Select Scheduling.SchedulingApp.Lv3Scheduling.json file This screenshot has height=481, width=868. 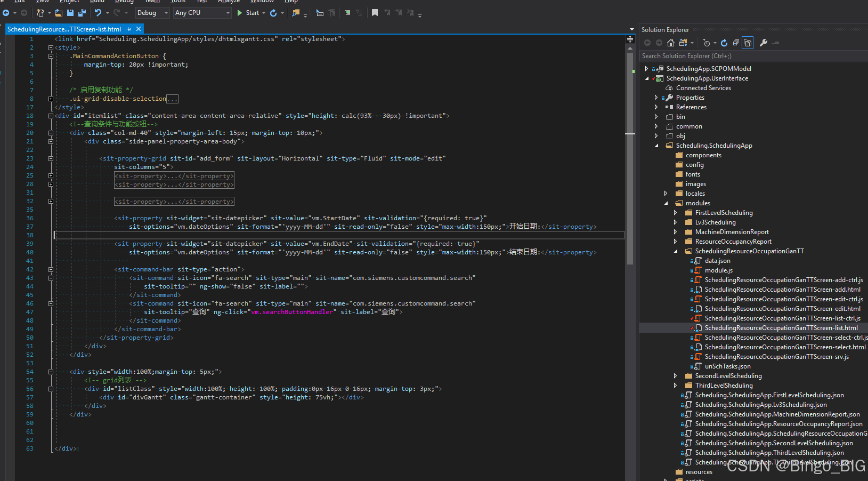(761, 405)
